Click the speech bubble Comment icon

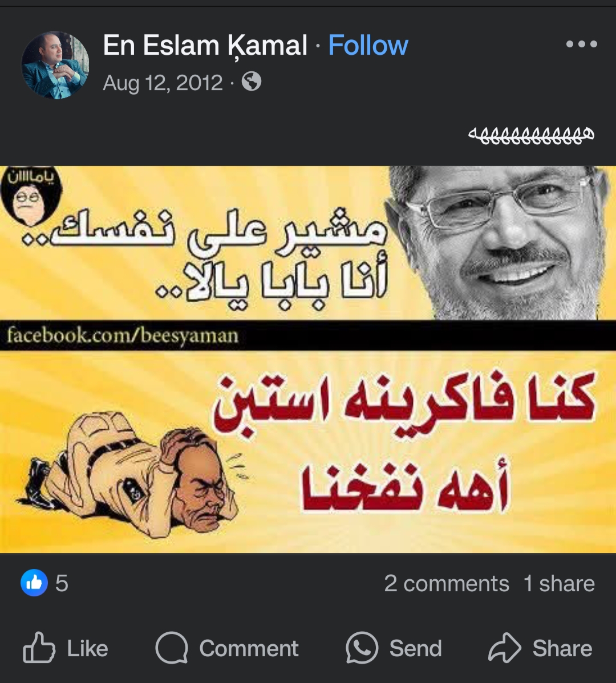click(x=172, y=648)
